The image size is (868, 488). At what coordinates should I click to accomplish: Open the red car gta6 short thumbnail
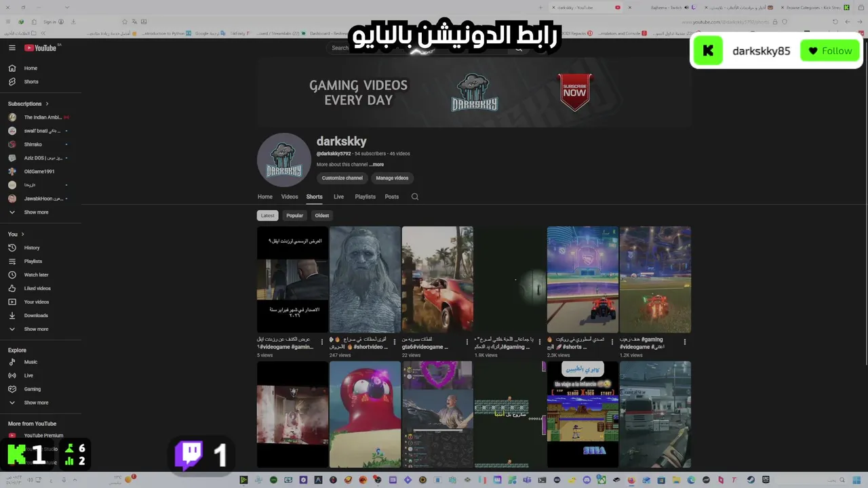pyautogui.click(x=437, y=280)
